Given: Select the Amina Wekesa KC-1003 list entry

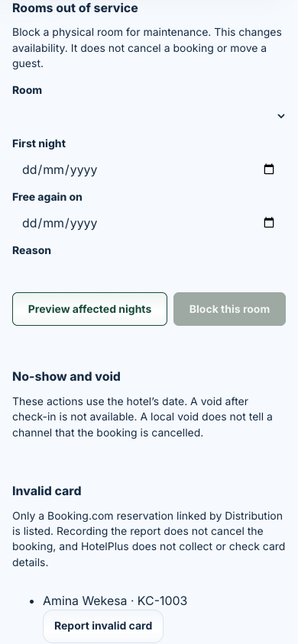Looking at the screenshot, I should 115,601.
